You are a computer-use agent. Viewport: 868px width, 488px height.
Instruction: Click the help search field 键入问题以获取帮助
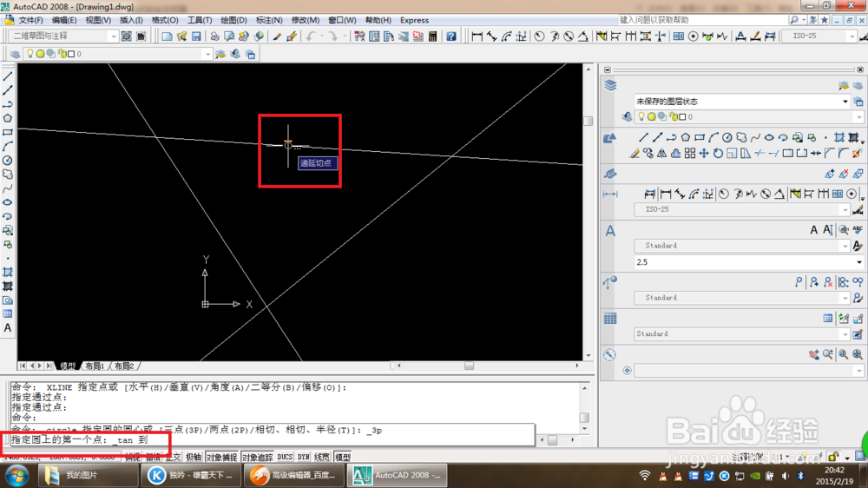point(702,20)
